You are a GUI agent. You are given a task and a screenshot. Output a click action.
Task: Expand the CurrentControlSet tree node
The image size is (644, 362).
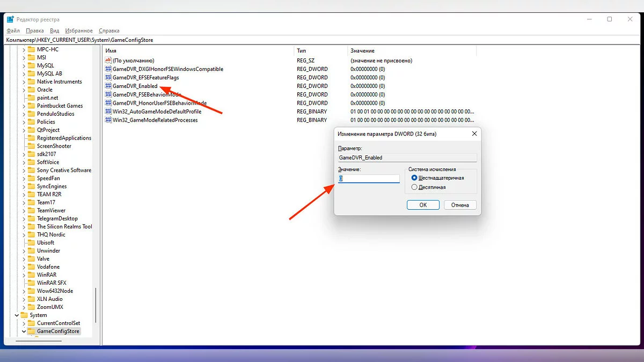[24, 323]
